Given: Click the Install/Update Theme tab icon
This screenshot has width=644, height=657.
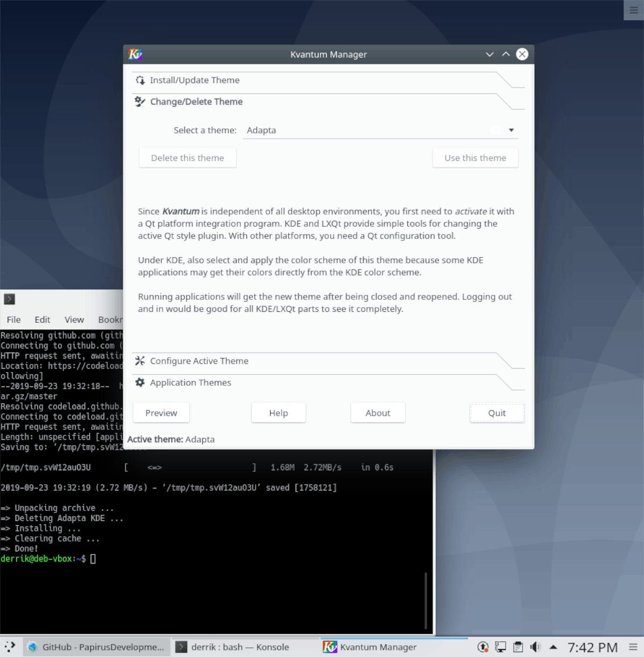Looking at the screenshot, I should point(140,80).
